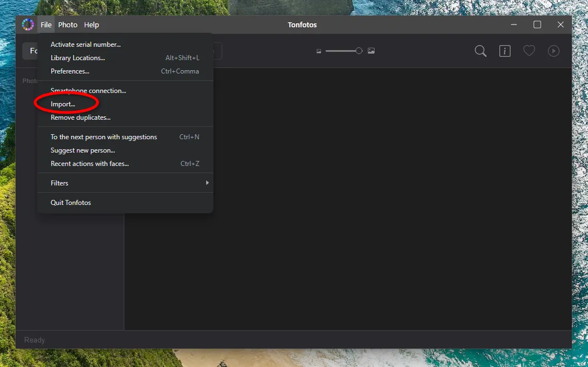This screenshot has height=367, width=588.
Task: Open Recent actions with faces… entry
Action: click(125, 163)
